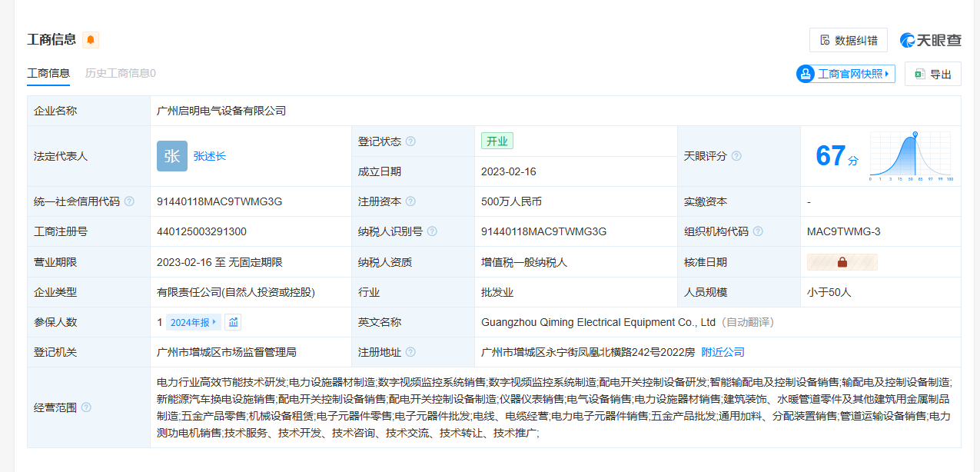The image size is (980, 472).
Task: Click help icon next to 组织机构代码
Action: coord(758,231)
